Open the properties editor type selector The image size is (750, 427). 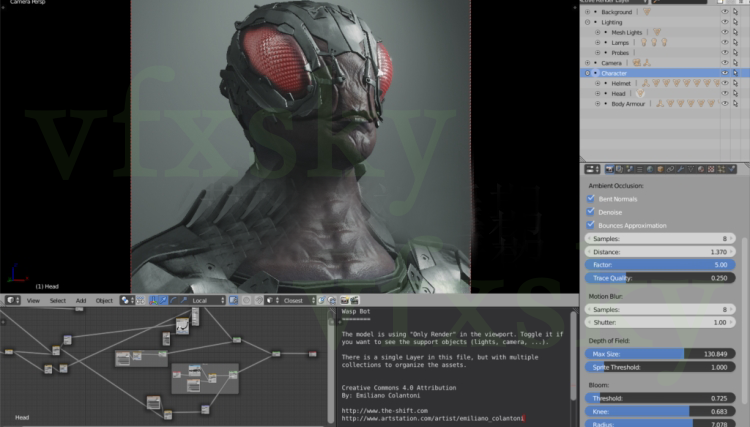coord(592,169)
